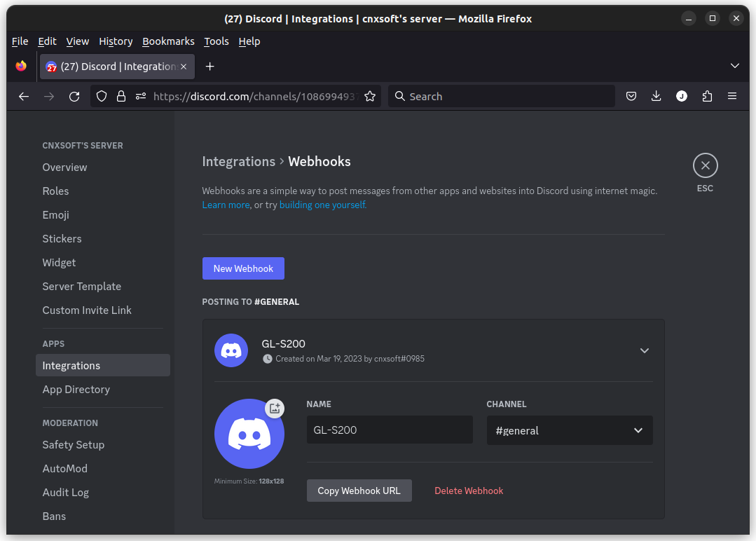Viewport: 756px width, 541px height.
Task: Click the New Webhook button
Action: (243, 268)
